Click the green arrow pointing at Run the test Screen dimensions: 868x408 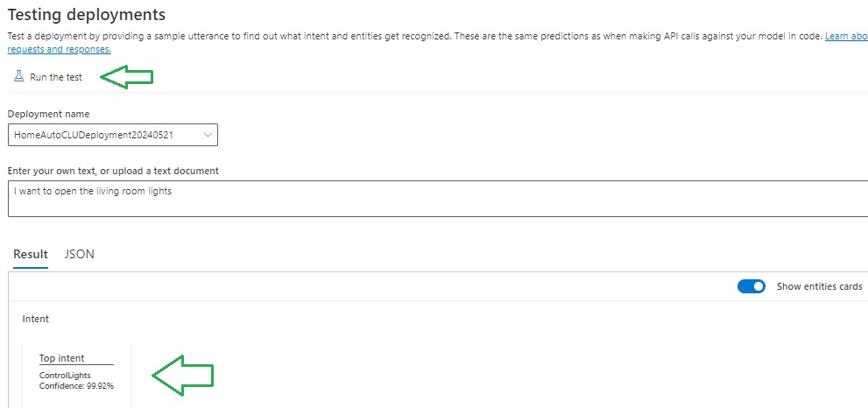(127, 77)
